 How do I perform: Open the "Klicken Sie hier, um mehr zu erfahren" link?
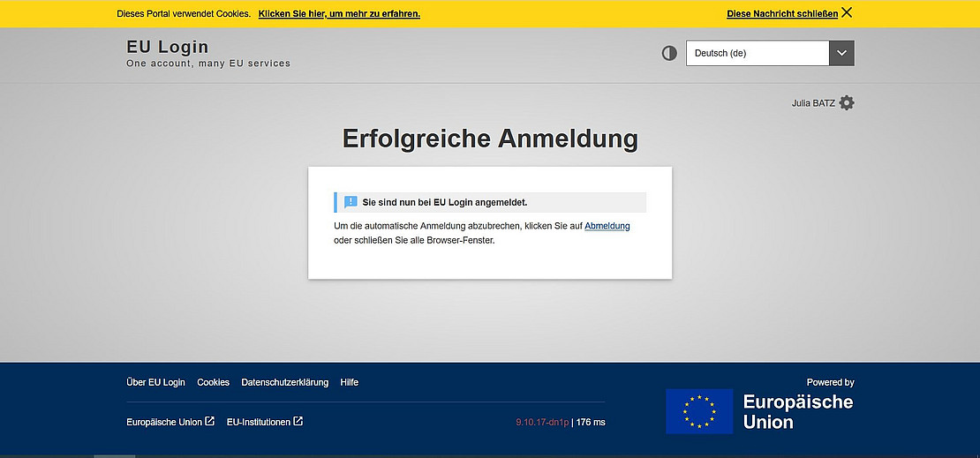(339, 14)
